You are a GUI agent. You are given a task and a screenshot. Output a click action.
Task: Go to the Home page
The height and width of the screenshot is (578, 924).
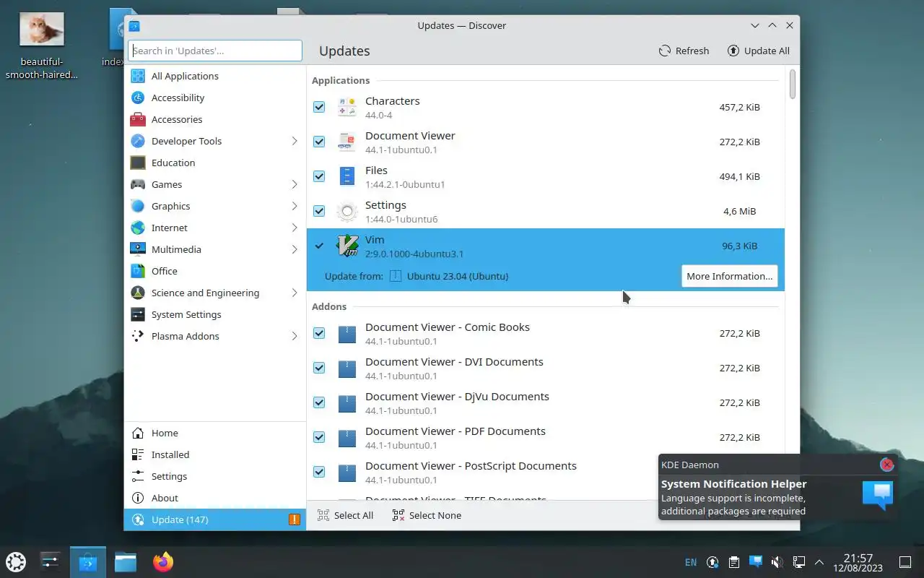click(215, 433)
